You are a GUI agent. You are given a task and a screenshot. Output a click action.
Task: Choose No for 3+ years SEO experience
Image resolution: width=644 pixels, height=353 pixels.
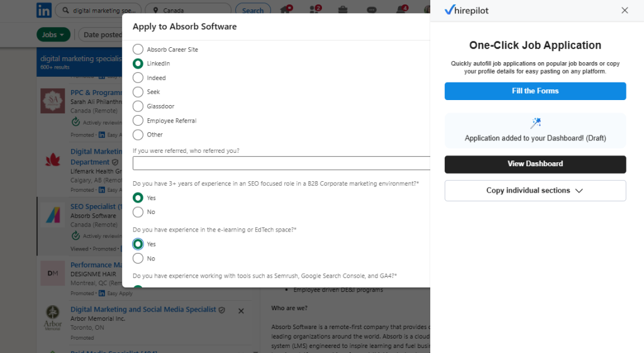(x=138, y=212)
